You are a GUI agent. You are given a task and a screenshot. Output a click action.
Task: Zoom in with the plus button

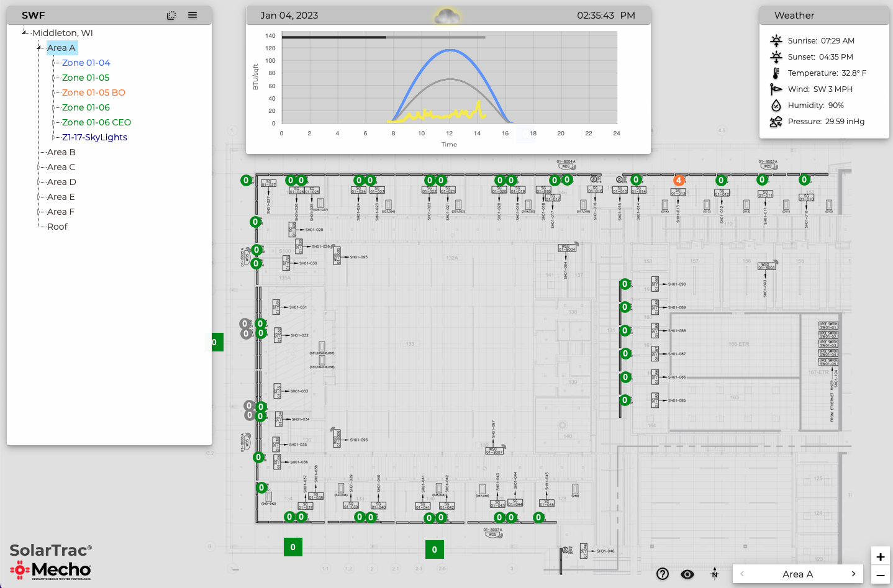coord(880,557)
